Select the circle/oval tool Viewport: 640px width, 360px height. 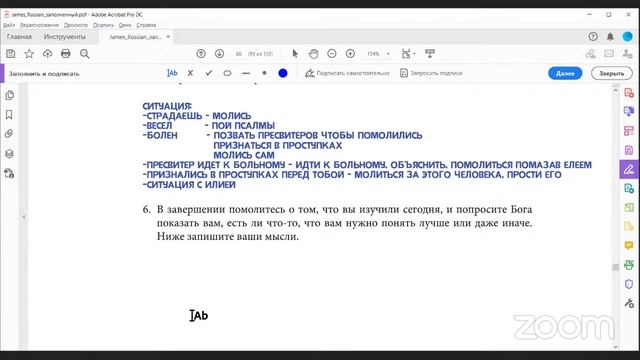point(227,73)
